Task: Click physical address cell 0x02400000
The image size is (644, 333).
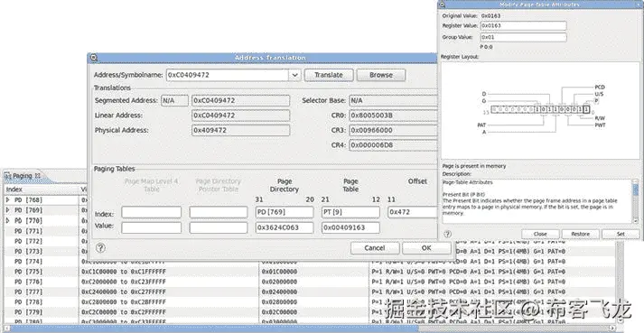Action: (x=314, y=292)
